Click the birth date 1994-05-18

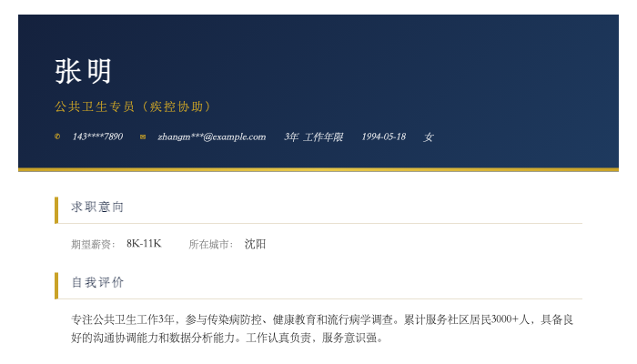pyautogui.click(x=383, y=136)
